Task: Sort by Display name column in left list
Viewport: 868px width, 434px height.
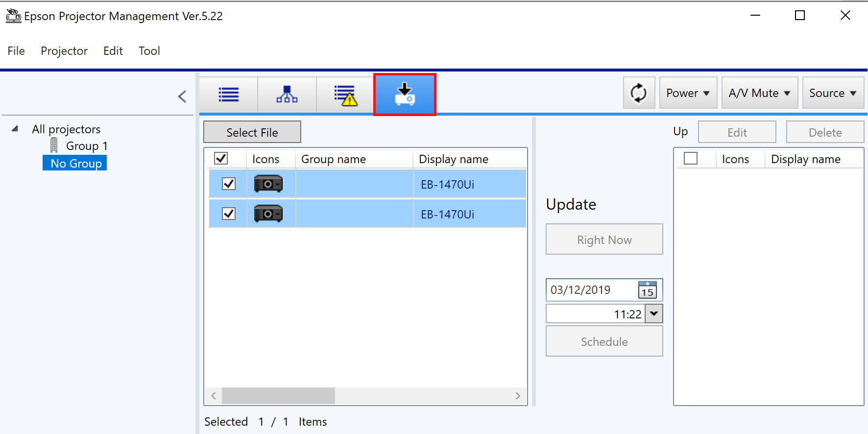Action: pyautogui.click(x=470, y=159)
